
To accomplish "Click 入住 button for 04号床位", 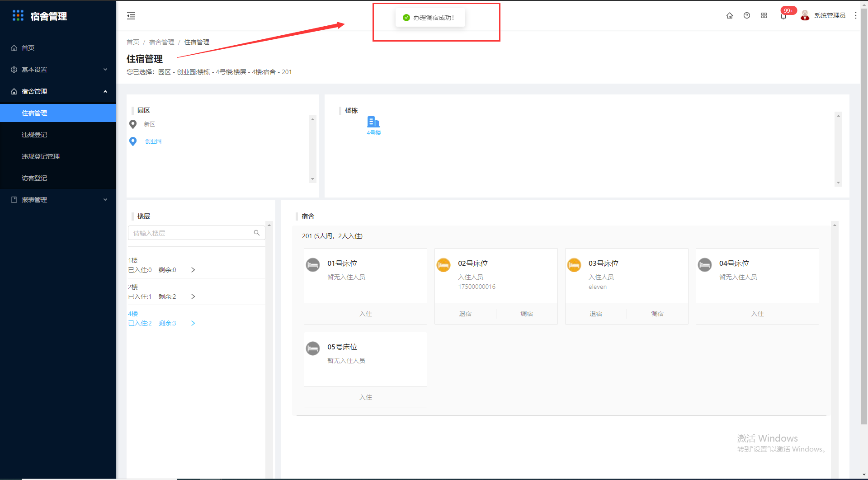I will click(757, 314).
